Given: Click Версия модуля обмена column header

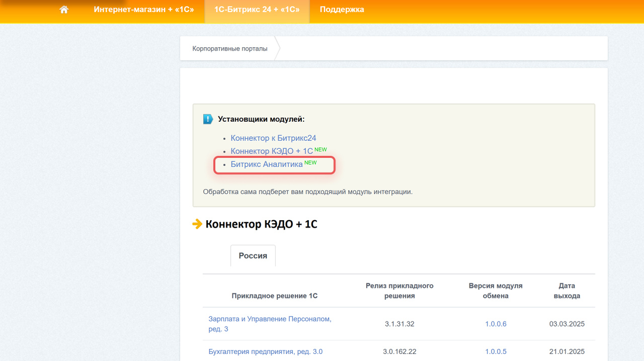Looking at the screenshot, I should 496,291.
